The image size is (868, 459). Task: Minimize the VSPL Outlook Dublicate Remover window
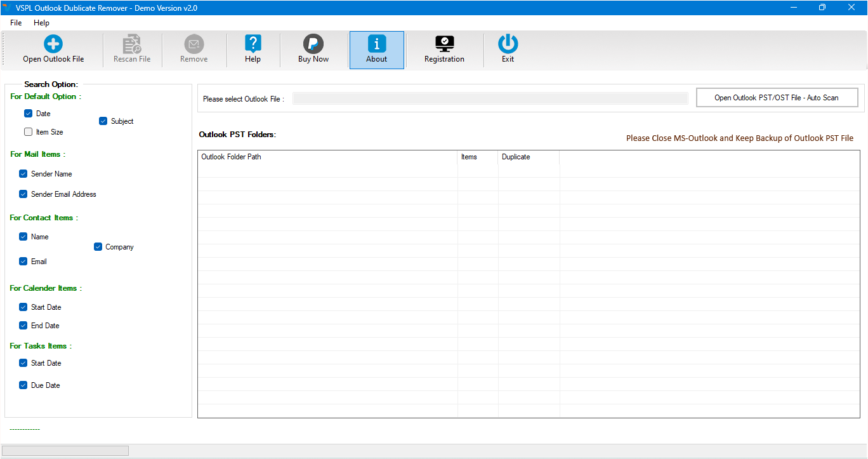coord(793,8)
